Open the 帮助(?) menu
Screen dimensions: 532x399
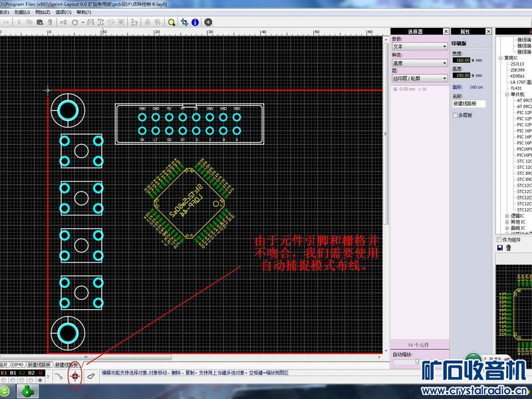tap(84, 12)
